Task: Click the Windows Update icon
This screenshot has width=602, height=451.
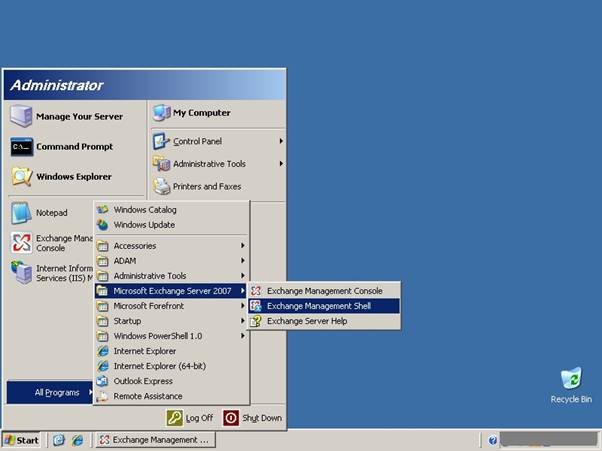Action: (x=103, y=225)
